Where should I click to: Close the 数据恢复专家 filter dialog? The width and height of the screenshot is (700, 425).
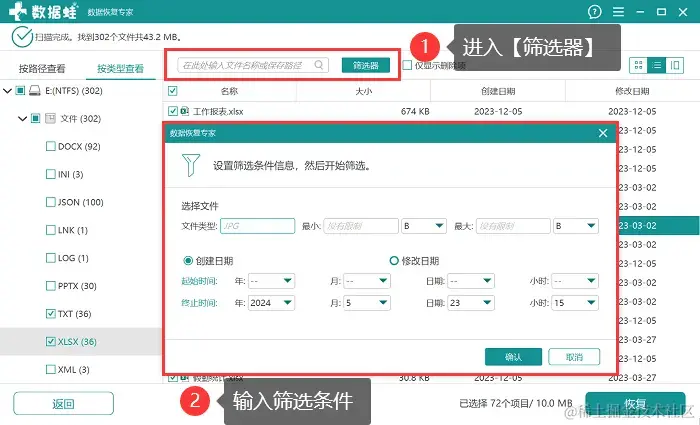tap(603, 133)
